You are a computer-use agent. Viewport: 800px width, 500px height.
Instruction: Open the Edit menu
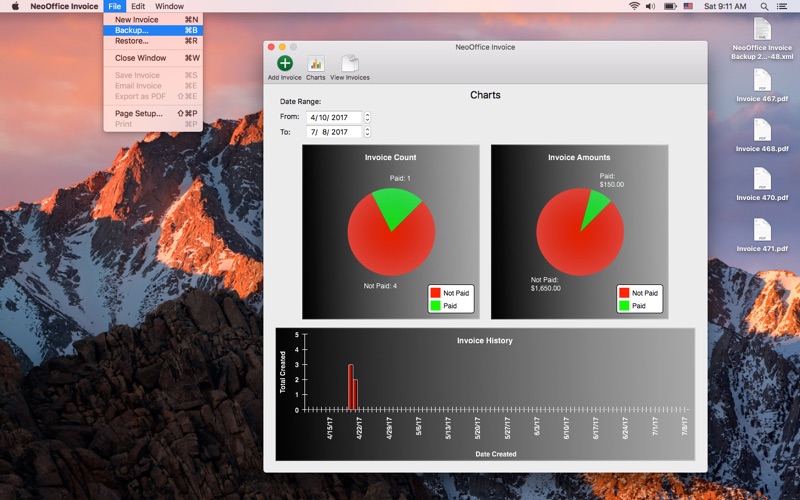tap(138, 6)
